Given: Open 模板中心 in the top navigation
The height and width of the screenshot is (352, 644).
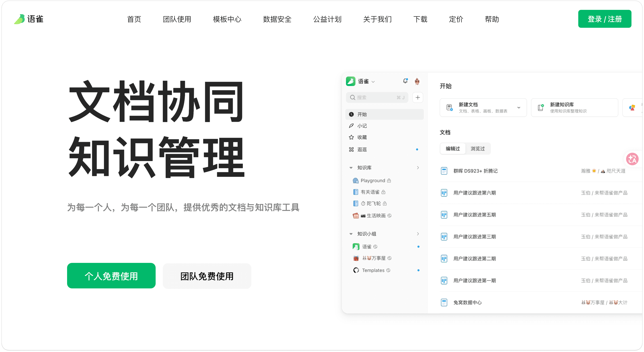Looking at the screenshot, I should pos(227,19).
